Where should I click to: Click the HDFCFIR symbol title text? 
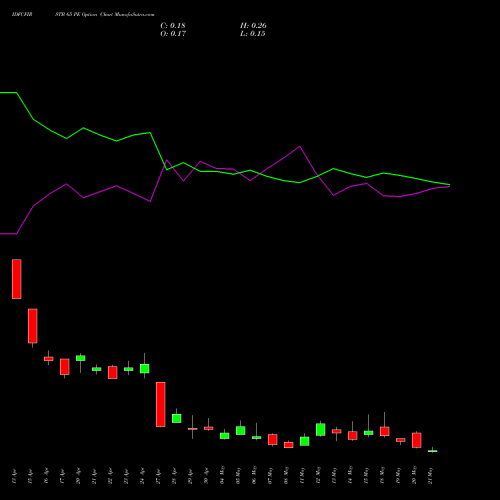[x=22, y=15]
